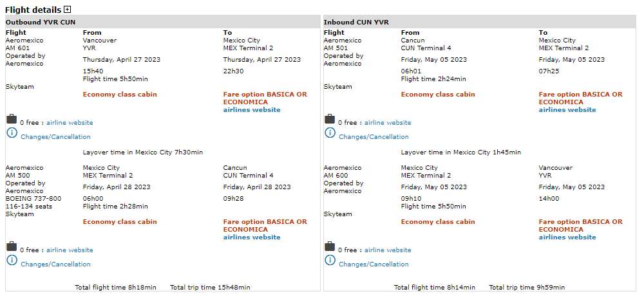Click info icon for inbound AM 501 changes

pyautogui.click(x=330, y=133)
